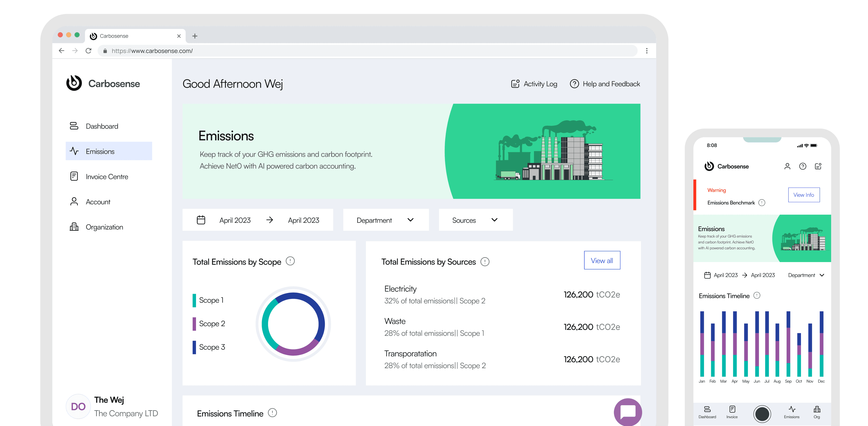868x426 pixels.
Task: Go to Invoice Centre in sidebar
Action: (x=106, y=177)
